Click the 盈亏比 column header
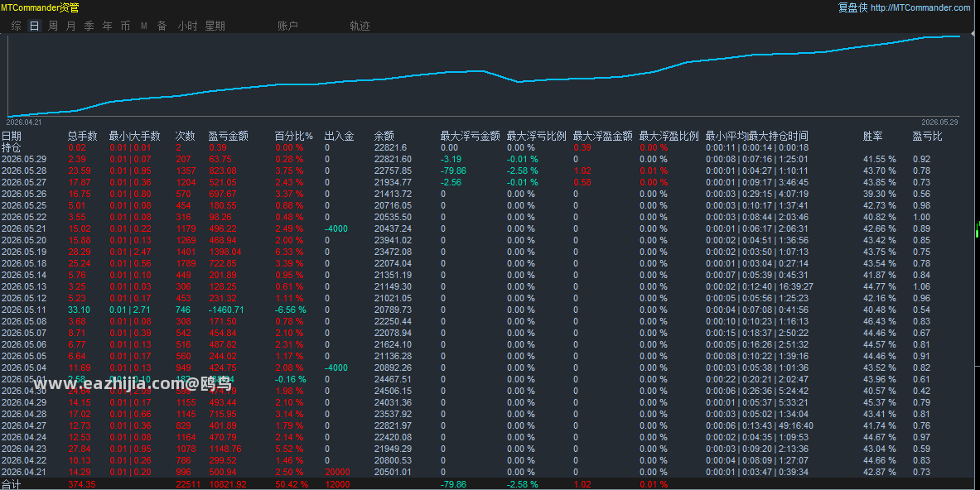980x490 pixels. [928, 136]
